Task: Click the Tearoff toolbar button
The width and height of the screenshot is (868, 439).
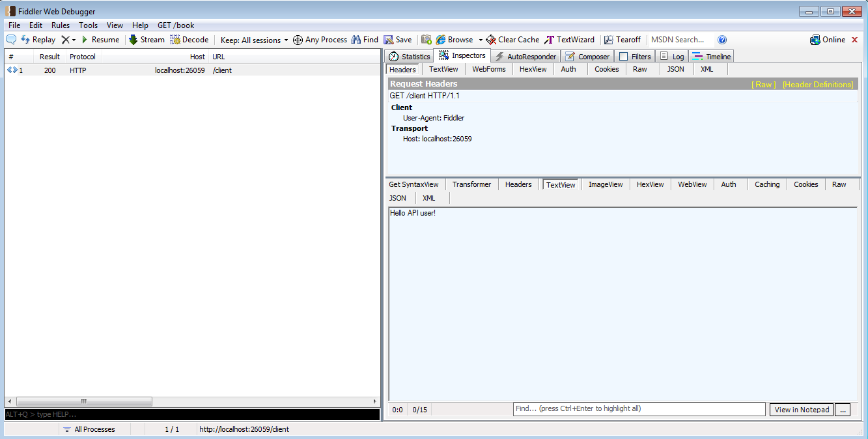Action: (x=623, y=40)
